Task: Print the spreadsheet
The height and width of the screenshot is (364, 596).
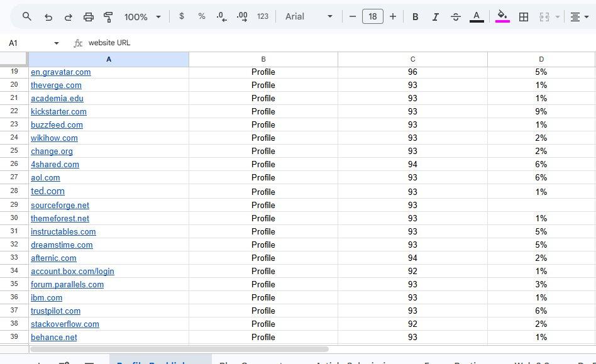Action: [89, 17]
